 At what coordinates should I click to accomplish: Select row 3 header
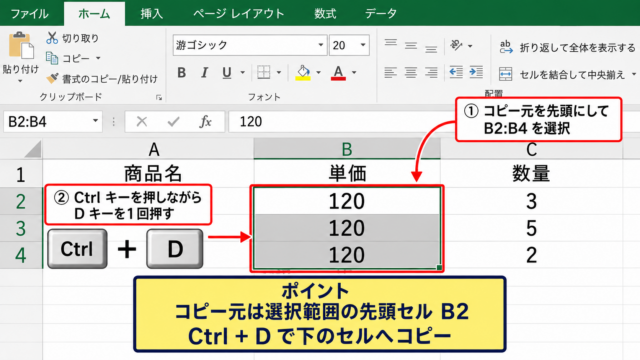[21, 228]
